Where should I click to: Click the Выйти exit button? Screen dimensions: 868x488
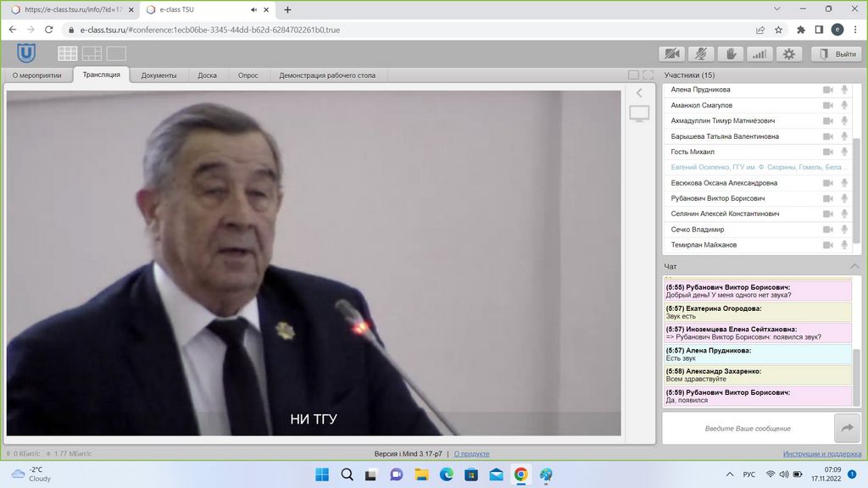pyautogui.click(x=836, y=54)
